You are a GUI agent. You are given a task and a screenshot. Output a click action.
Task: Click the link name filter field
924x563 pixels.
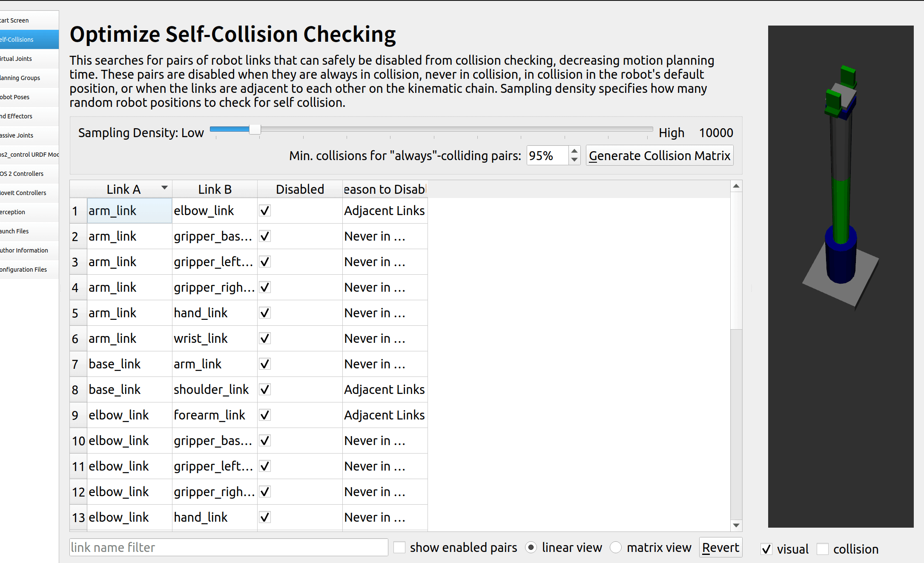tap(229, 547)
